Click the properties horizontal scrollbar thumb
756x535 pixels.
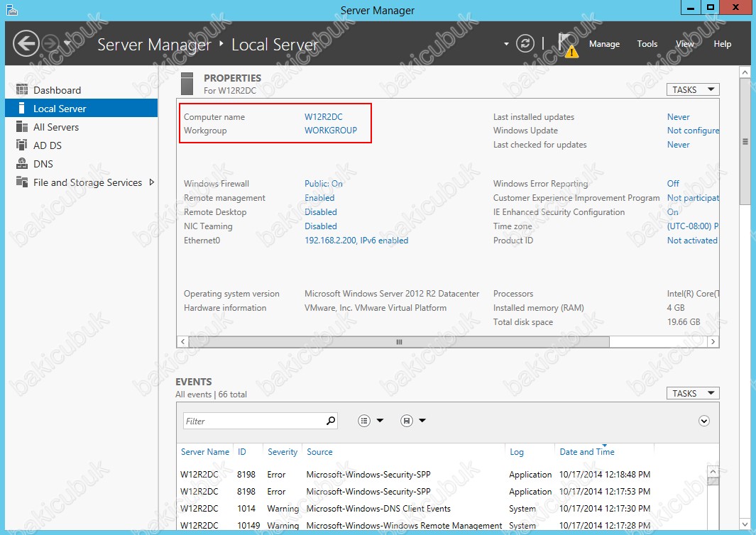click(x=399, y=342)
